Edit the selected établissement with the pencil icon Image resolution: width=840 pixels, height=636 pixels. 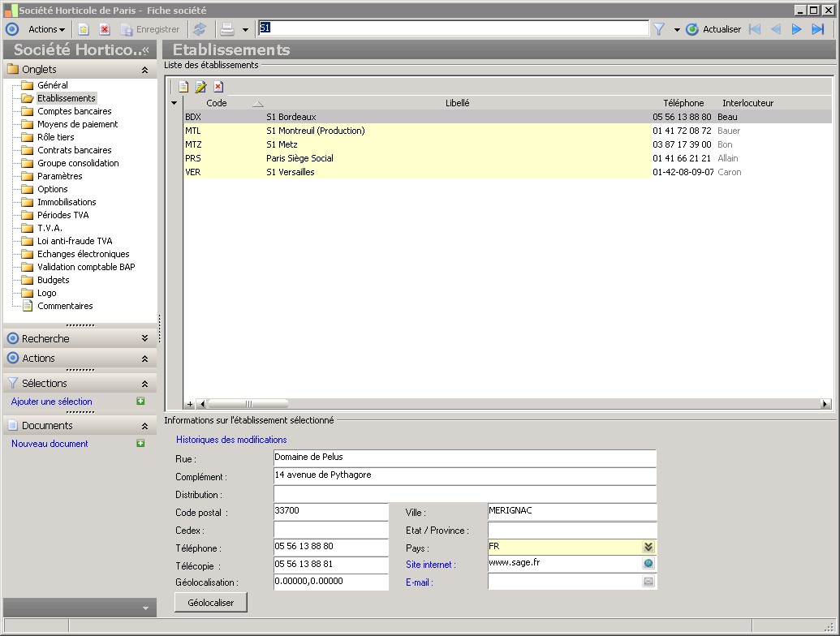click(200, 87)
